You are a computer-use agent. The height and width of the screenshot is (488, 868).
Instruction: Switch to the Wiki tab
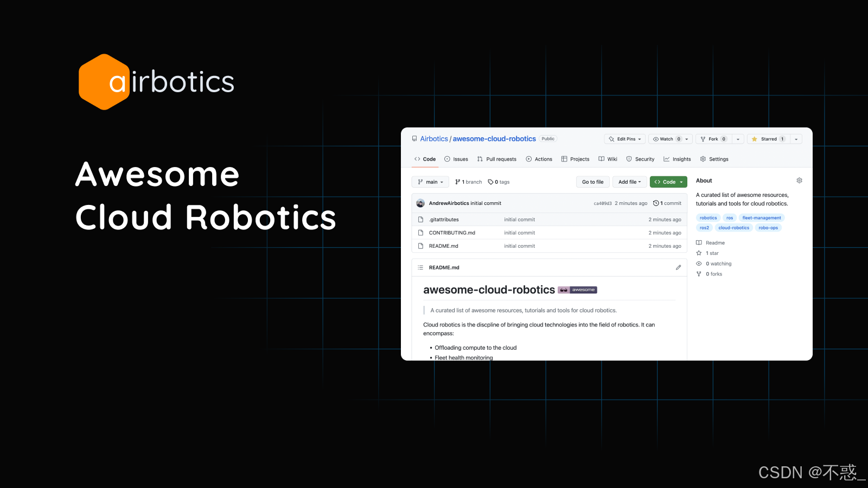pyautogui.click(x=608, y=159)
